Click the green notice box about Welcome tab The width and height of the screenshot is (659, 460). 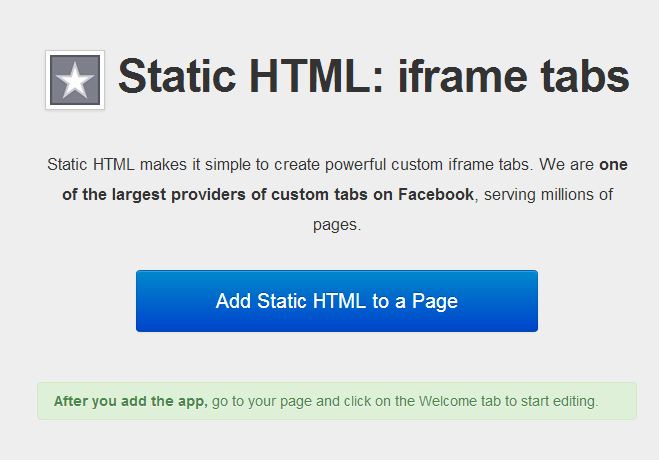[x=337, y=401]
